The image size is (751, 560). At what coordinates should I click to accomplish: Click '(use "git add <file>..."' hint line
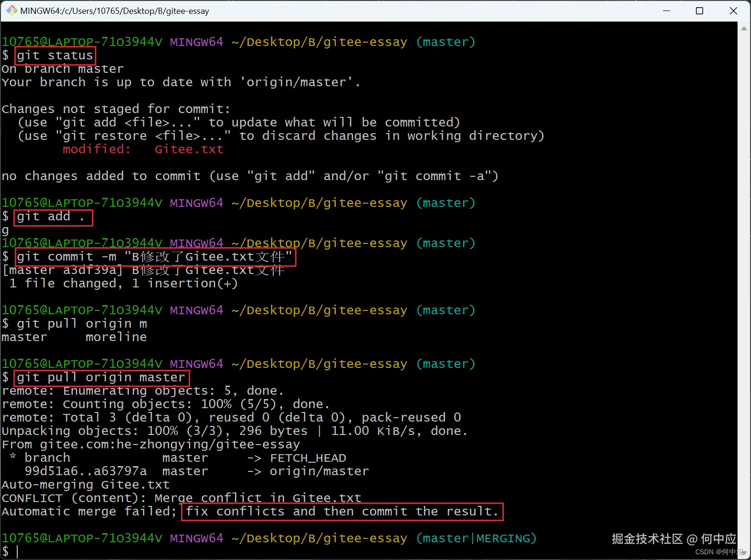tap(239, 123)
